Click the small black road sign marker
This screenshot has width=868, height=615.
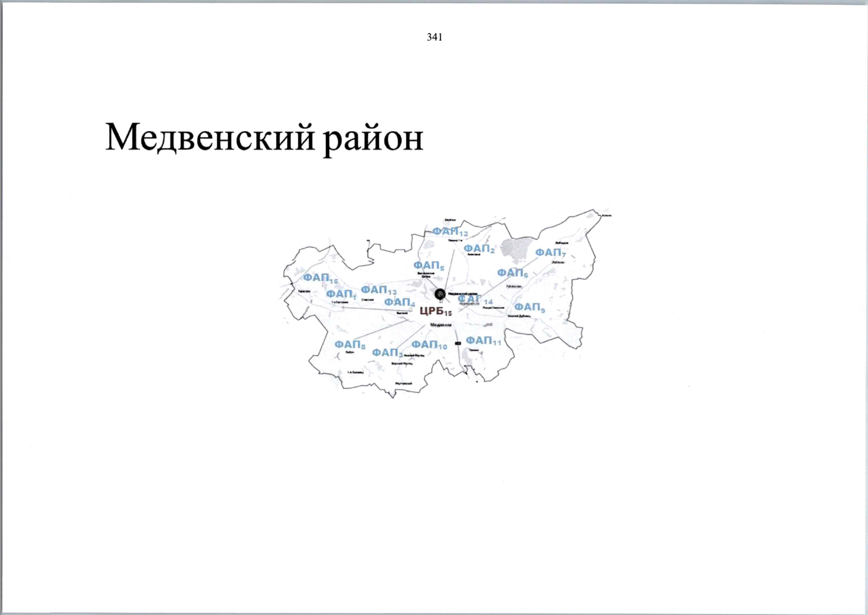point(458,343)
